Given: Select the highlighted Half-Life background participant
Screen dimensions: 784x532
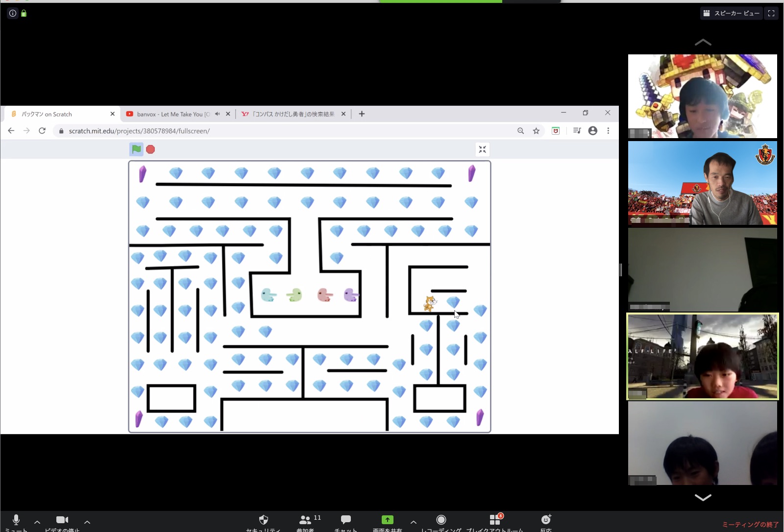Looking at the screenshot, I should (x=703, y=357).
